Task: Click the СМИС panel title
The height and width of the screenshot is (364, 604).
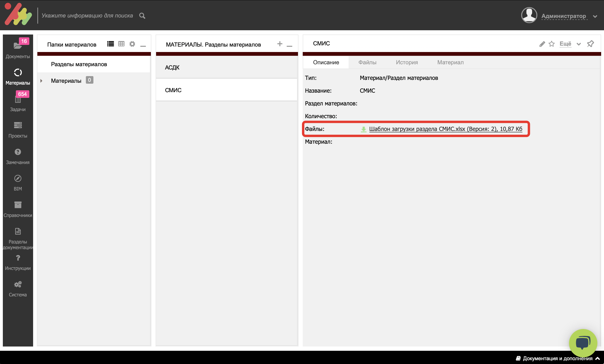Action: pos(321,43)
